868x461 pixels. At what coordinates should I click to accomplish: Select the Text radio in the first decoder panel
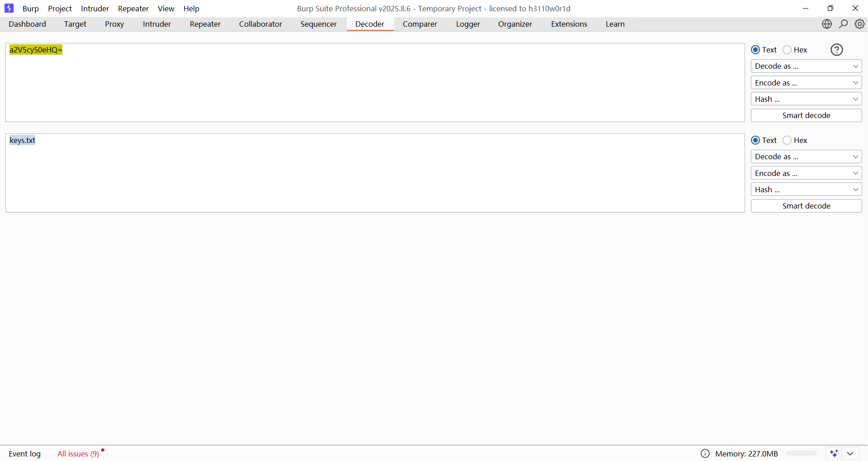click(755, 50)
